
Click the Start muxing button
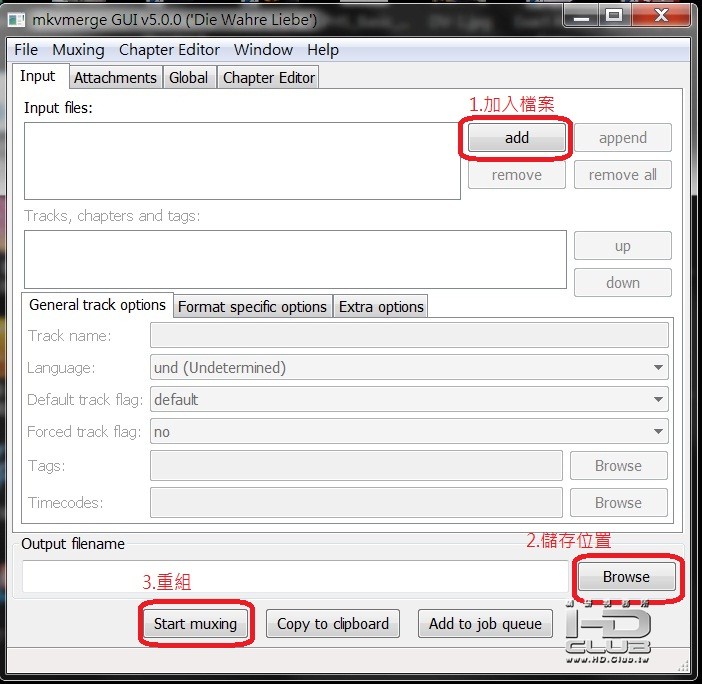pyautogui.click(x=196, y=623)
